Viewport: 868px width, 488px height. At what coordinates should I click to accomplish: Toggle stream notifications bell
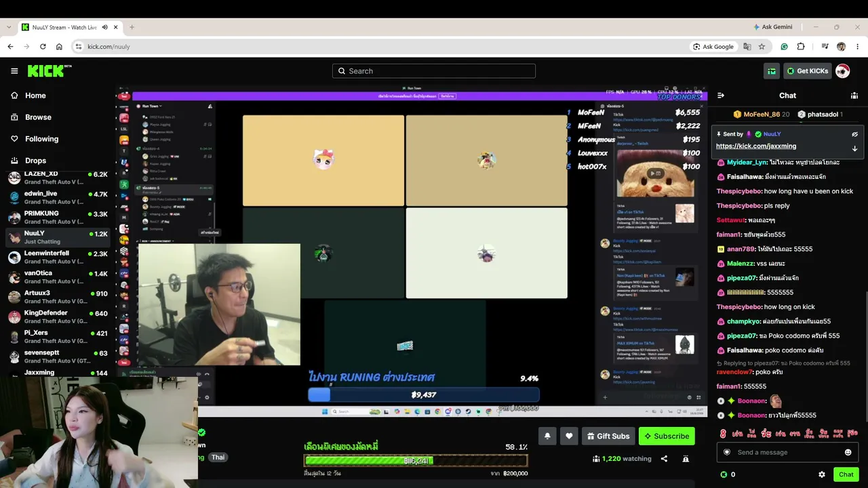point(547,436)
